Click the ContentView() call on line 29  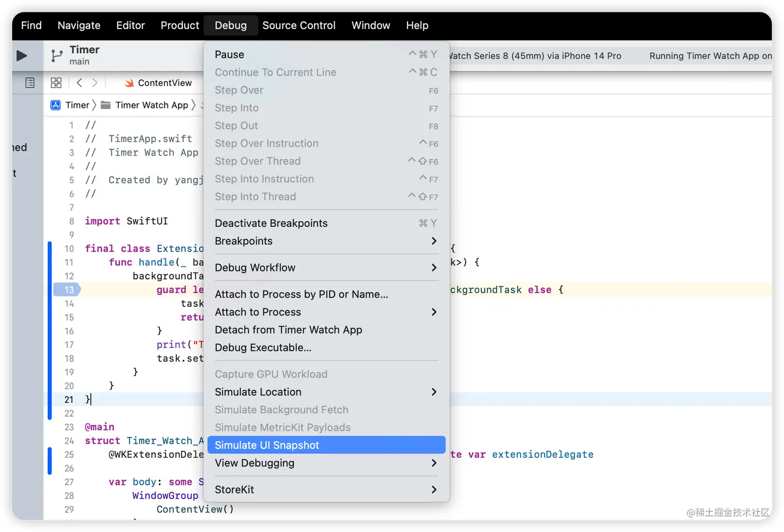click(x=195, y=510)
